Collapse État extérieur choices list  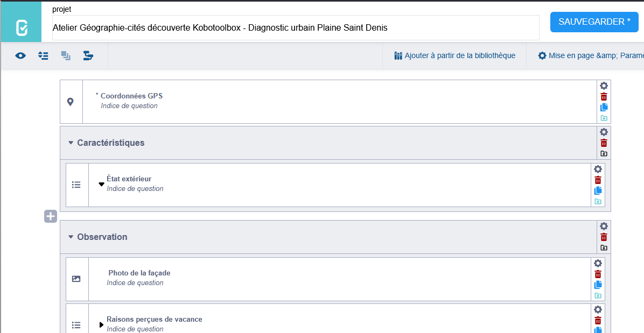pos(101,184)
